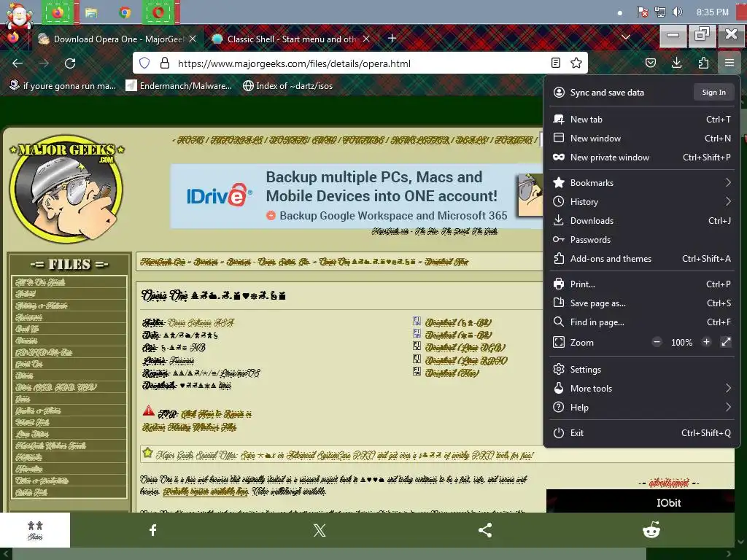Reload the current page
747x560 pixels.
pyautogui.click(x=70, y=63)
